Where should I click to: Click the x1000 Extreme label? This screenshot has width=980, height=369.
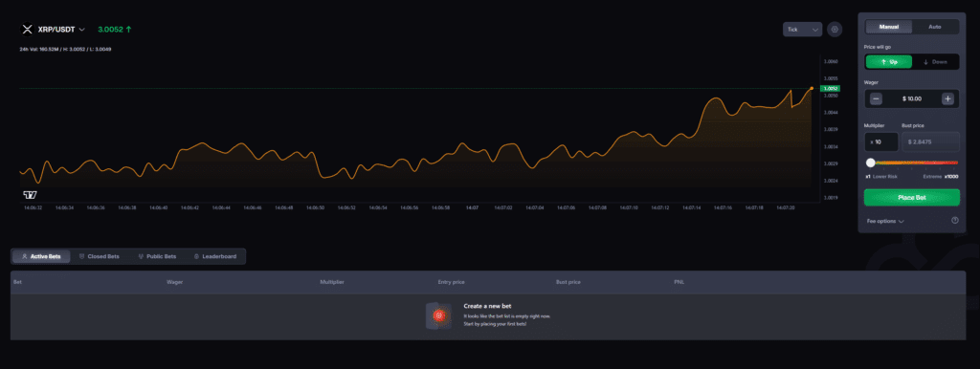[941, 177]
